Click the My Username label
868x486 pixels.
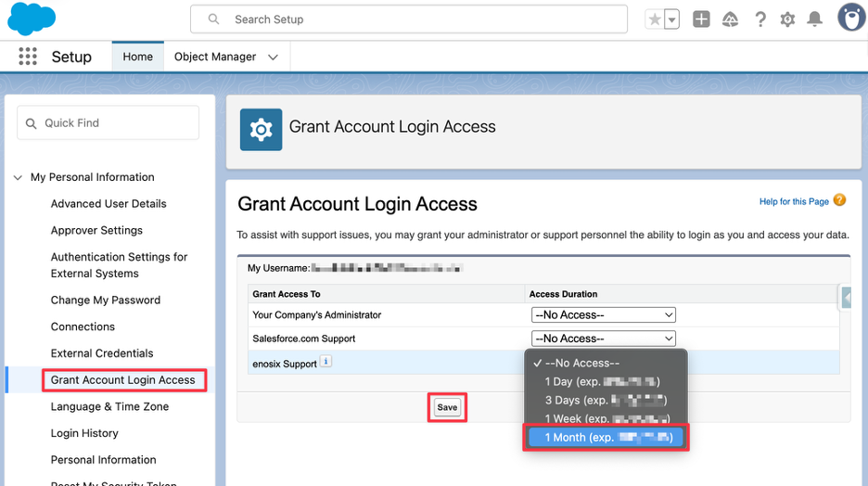pyautogui.click(x=278, y=268)
